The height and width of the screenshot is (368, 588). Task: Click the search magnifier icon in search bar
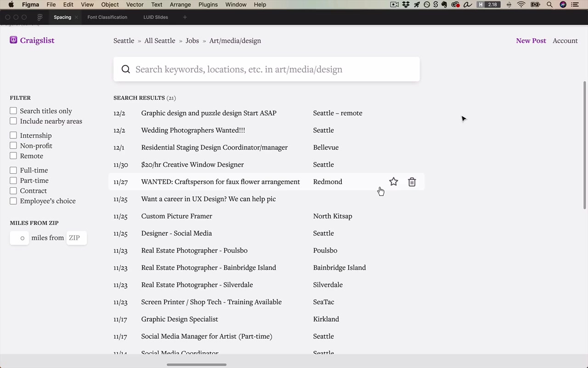pyautogui.click(x=126, y=69)
